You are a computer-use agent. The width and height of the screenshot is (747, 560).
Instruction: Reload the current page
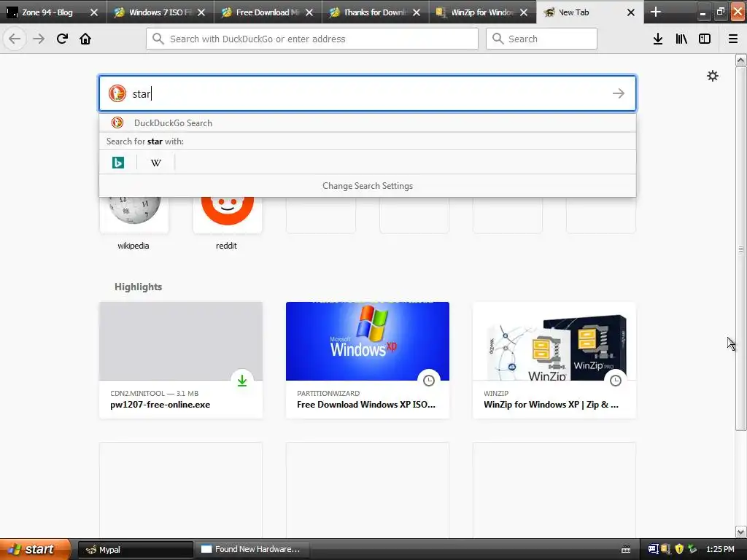point(62,39)
